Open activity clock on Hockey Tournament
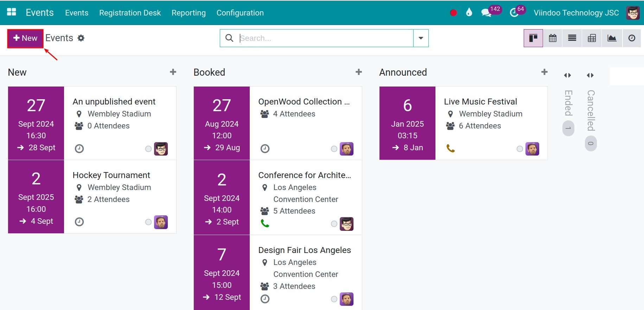The height and width of the screenshot is (310, 644). [x=79, y=222]
